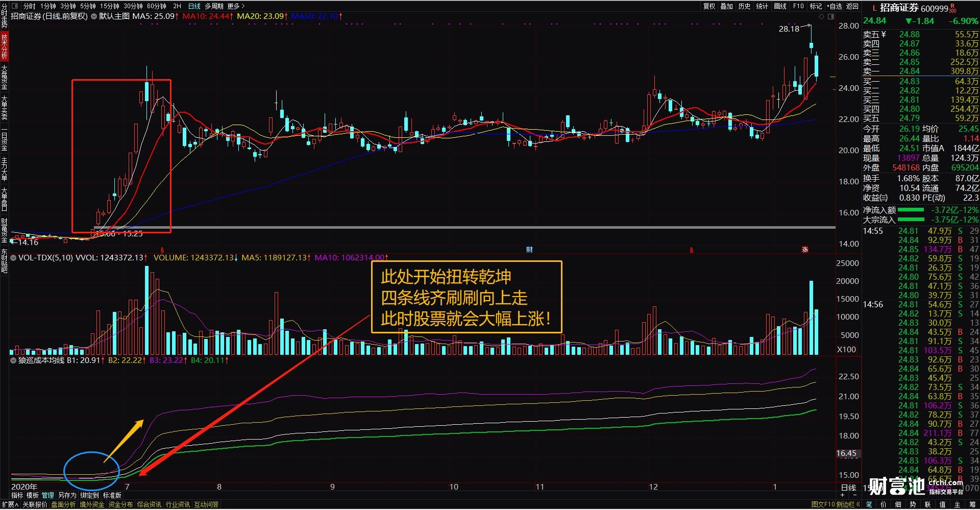Select the 30分钟 period
The image size is (980, 510).
133,6
